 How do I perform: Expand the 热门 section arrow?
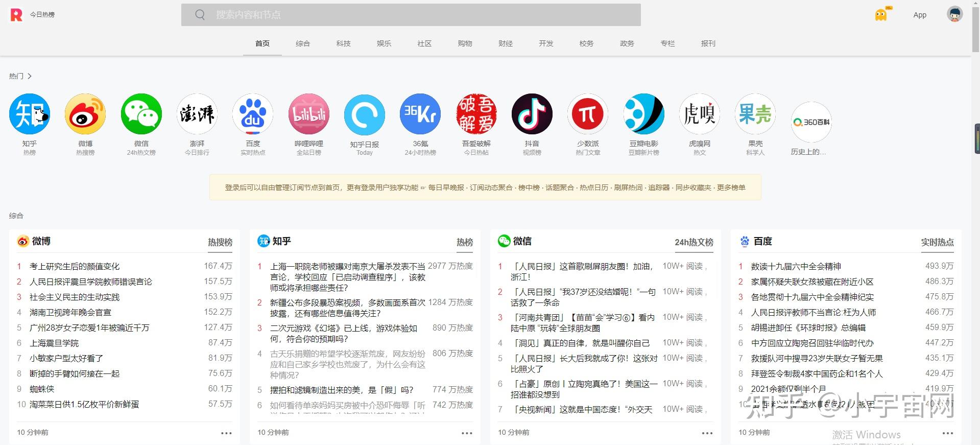point(30,76)
